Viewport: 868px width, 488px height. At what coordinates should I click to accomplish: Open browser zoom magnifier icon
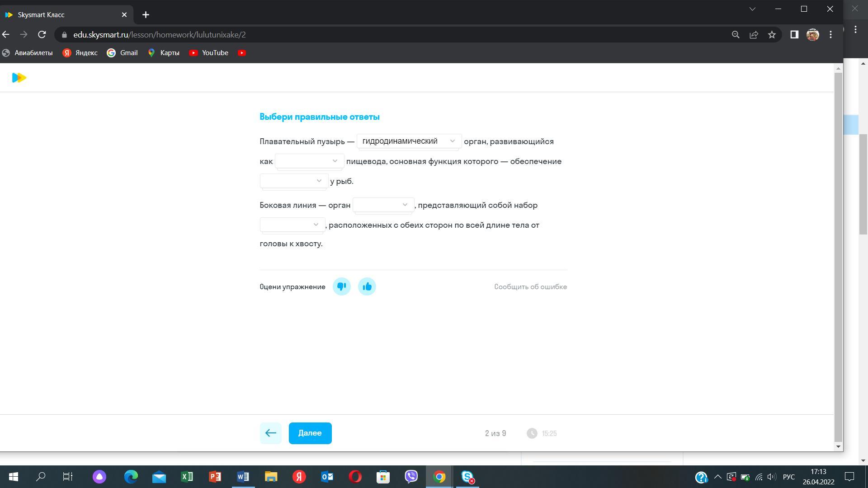click(736, 35)
